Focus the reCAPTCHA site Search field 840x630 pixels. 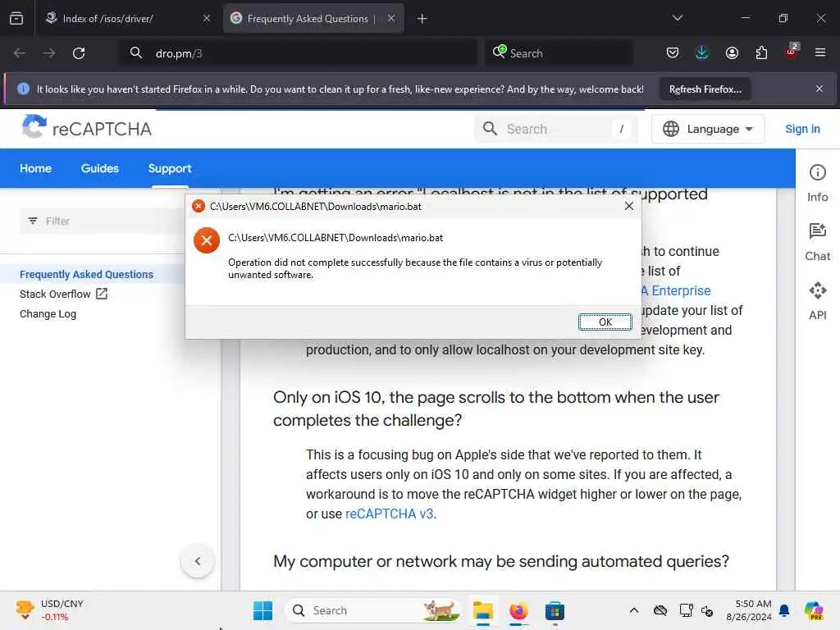click(x=555, y=129)
